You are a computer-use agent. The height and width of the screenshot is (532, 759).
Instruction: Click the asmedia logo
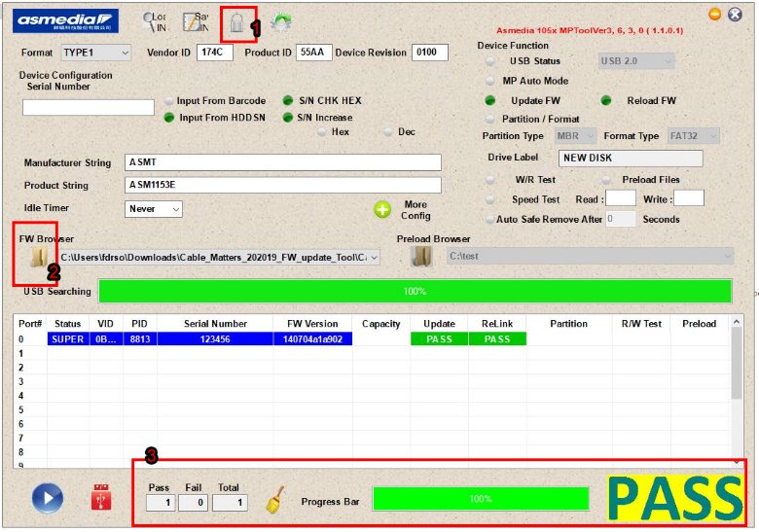(65, 20)
